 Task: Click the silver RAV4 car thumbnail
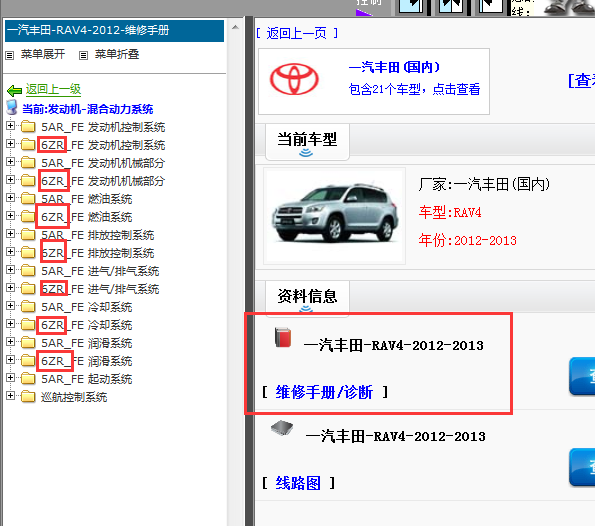[335, 215]
